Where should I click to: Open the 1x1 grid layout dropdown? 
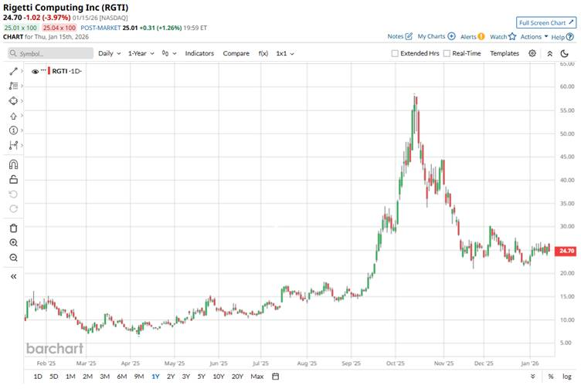pos(285,53)
